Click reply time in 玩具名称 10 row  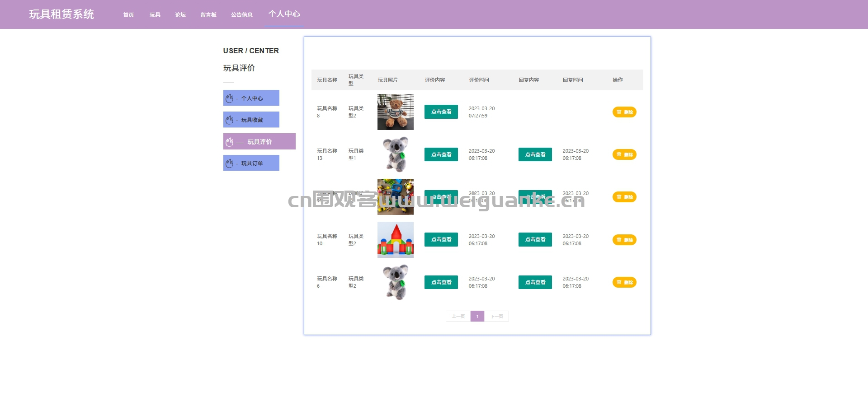pyautogui.click(x=576, y=240)
